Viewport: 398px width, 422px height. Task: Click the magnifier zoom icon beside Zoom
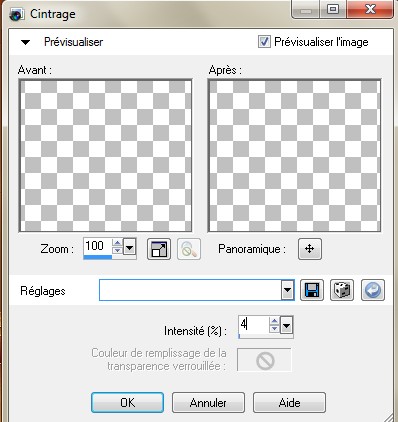click(189, 249)
